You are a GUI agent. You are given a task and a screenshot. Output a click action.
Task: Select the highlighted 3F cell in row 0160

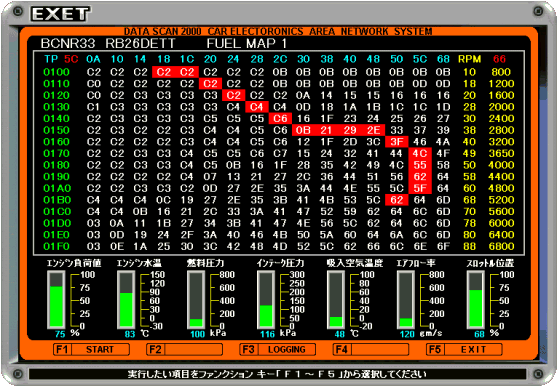[x=396, y=142]
